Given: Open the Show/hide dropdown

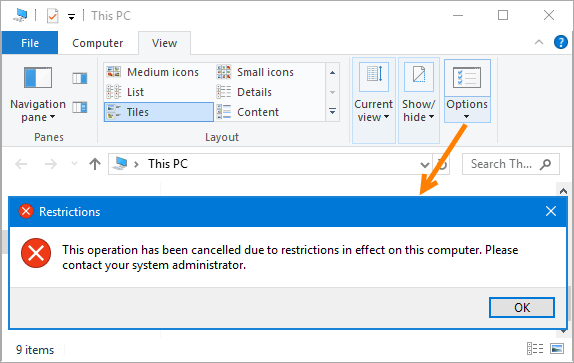Looking at the screenshot, I should (419, 100).
